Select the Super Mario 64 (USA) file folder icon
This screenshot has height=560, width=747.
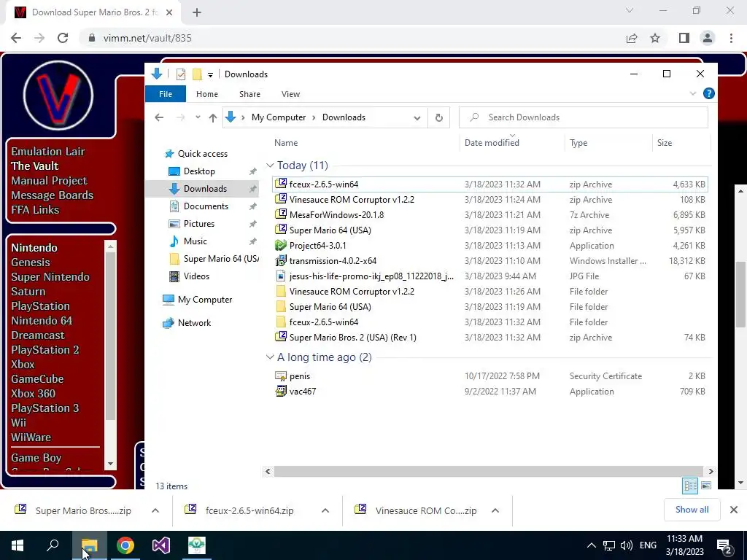281,307
